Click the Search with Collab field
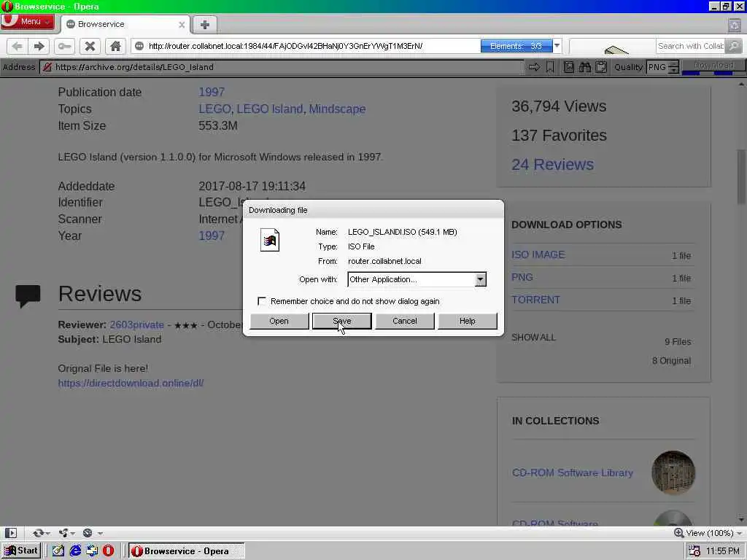747x560 pixels. point(690,46)
